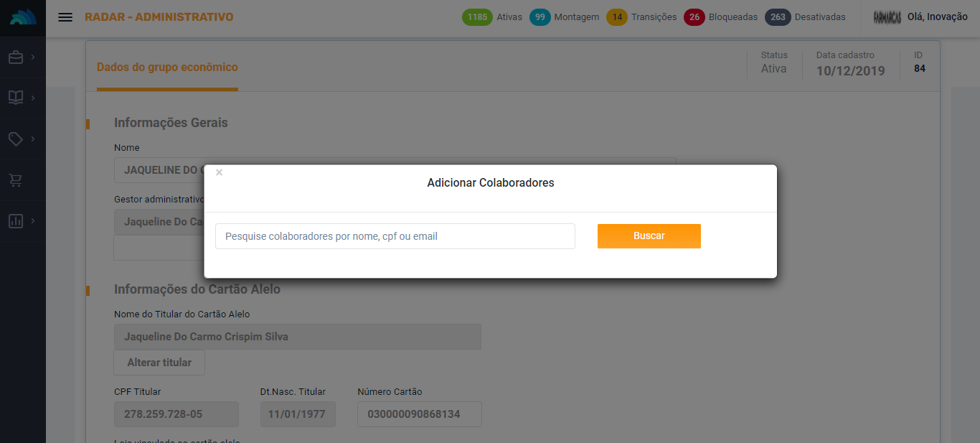This screenshot has height=443, width=980.
Task: Click the Número Cartão input field
Action: coord(420,414)
